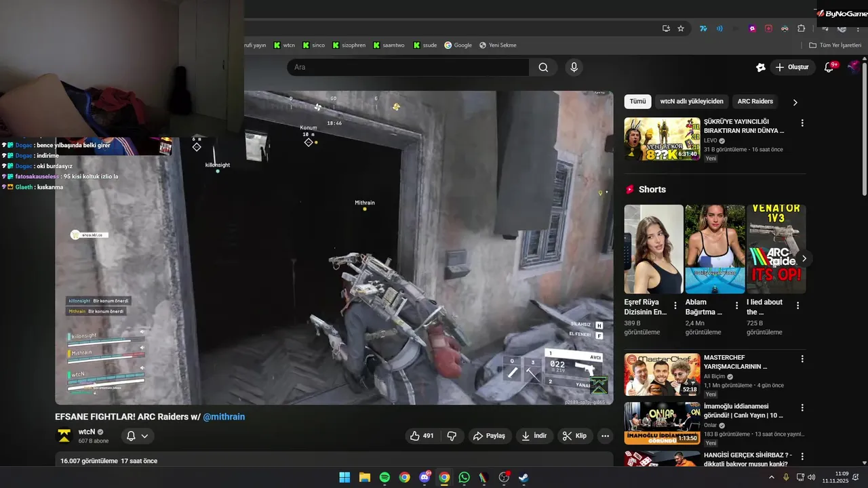Click the search magnifier button
Screen dimensions: 868x488
543,67
